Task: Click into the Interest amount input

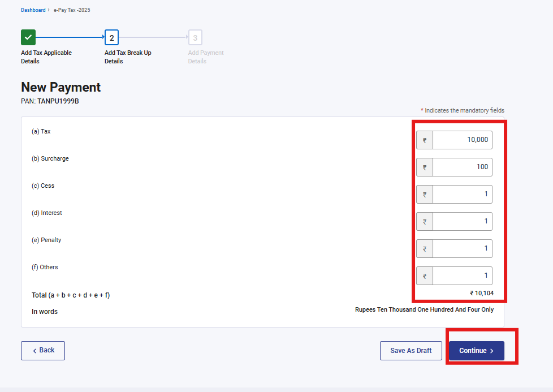Action: tap(462, 222)
